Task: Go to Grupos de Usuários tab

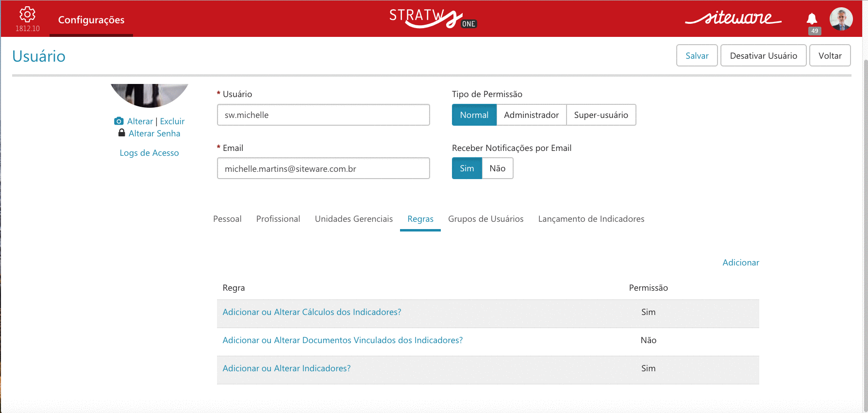Action: [486, 219]
